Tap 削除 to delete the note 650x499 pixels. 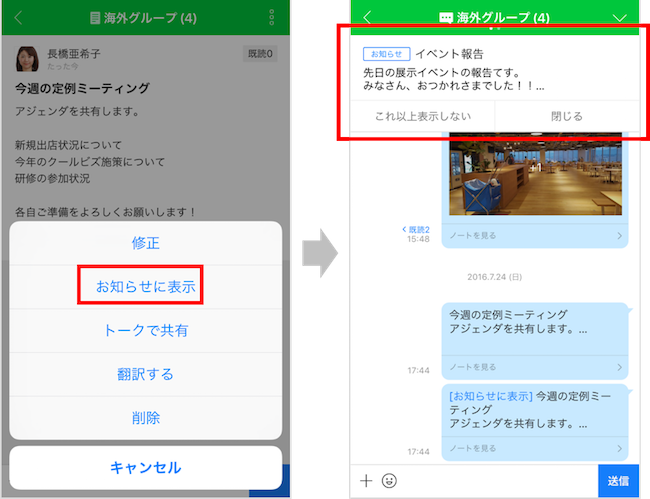(145, 417)
